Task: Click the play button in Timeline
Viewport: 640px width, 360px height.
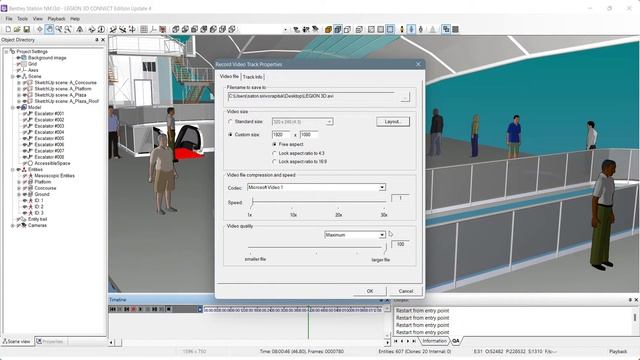Action: [140, 309]
